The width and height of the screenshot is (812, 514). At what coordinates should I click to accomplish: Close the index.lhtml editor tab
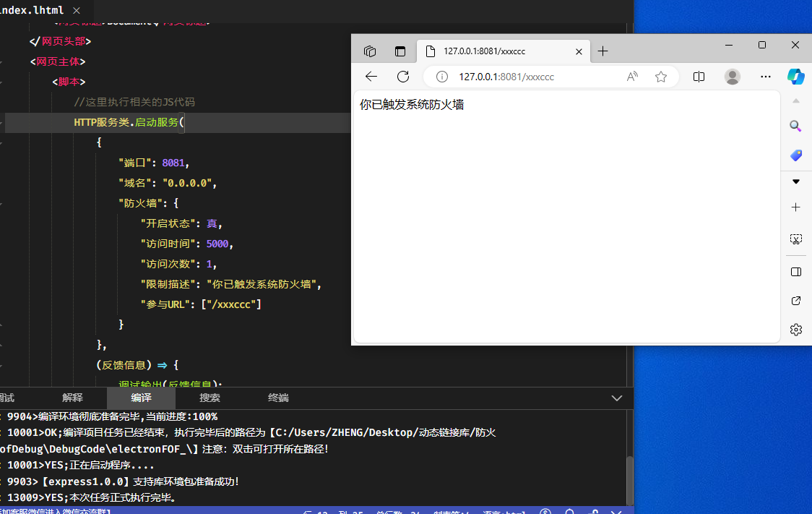pyautogui.click(x=77, y=10)
